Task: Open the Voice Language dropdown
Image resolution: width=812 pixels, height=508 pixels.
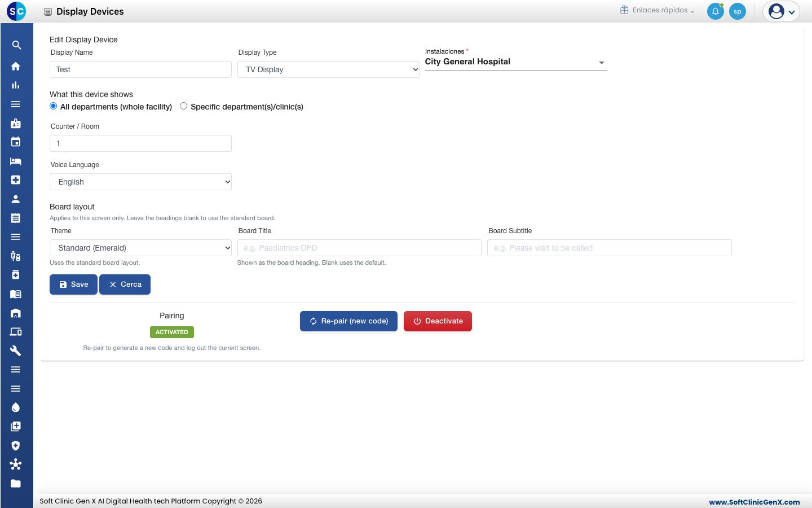Action: tap(140, 182)
